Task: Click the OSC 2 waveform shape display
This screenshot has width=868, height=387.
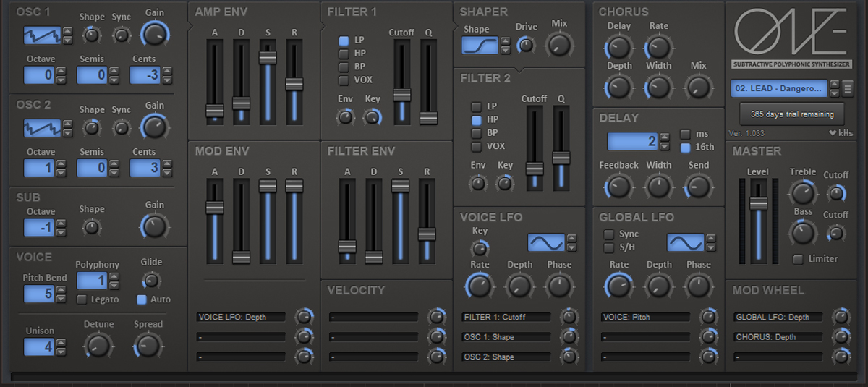Action: click(x=41, y=127)
